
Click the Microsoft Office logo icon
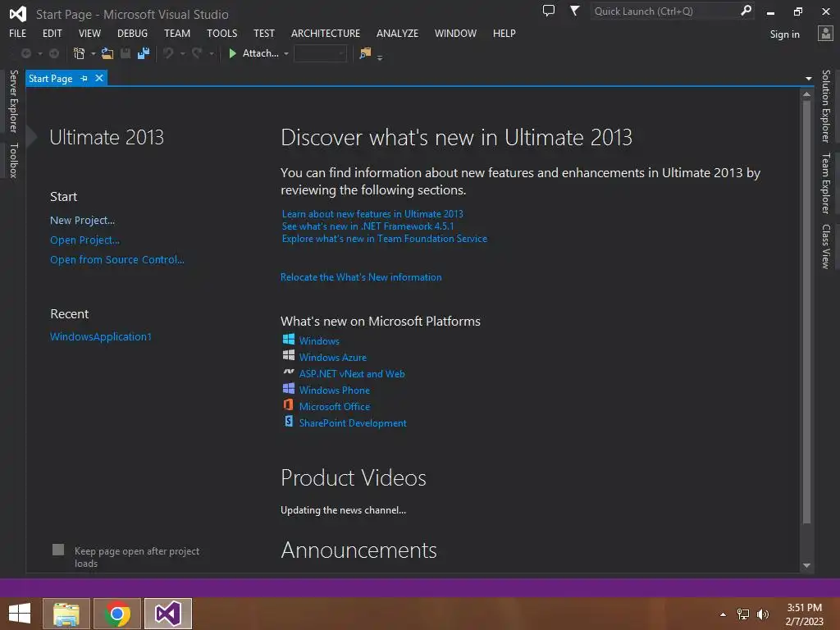pyautogui.click(x=289, y=404)
